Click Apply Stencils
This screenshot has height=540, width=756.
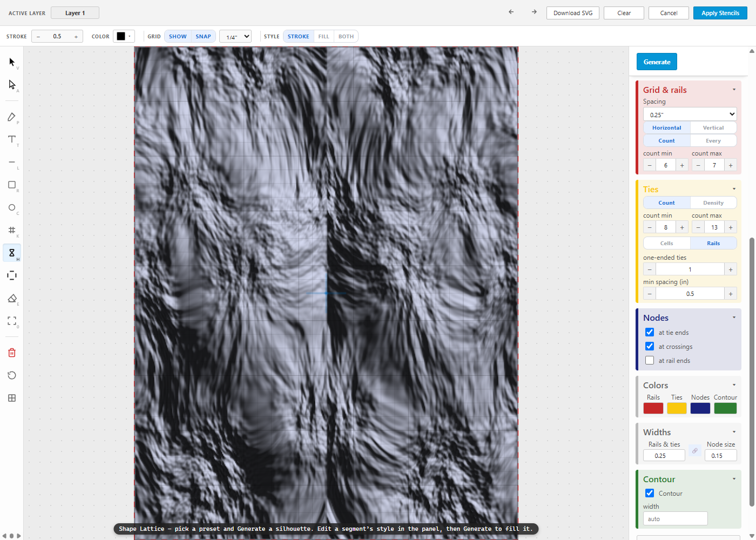(720, 13)
